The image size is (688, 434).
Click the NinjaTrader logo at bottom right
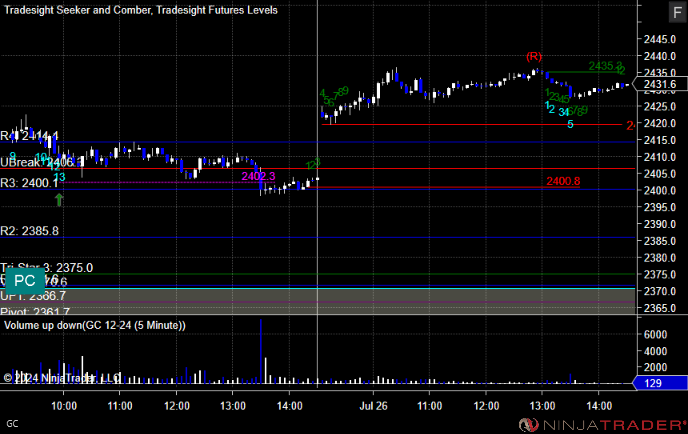coord(602,425)
